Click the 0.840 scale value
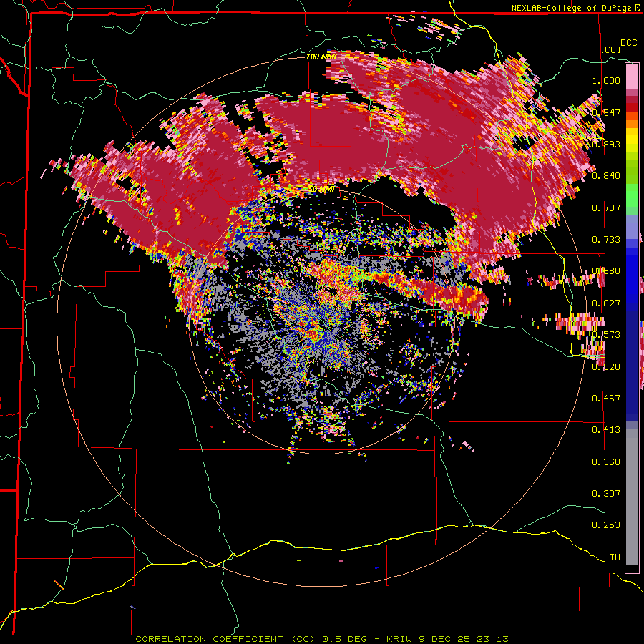Screen dimensions: 644x644 click(x=606, y=176)
